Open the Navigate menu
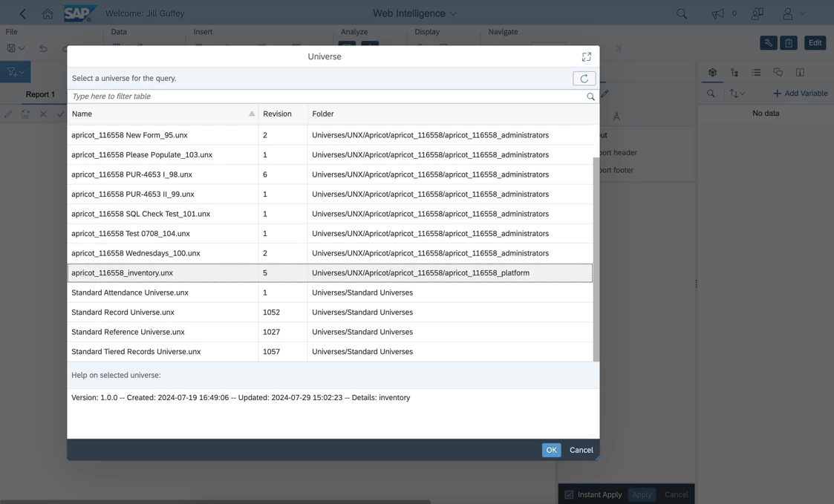Screen dimensions: 834x504 click(503, 32)
